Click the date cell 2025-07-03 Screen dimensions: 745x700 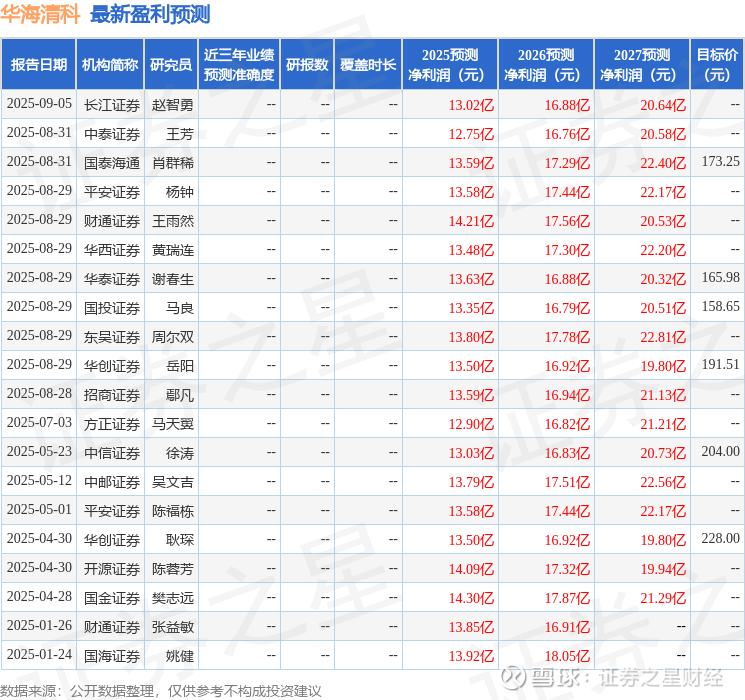pos(39,422)
